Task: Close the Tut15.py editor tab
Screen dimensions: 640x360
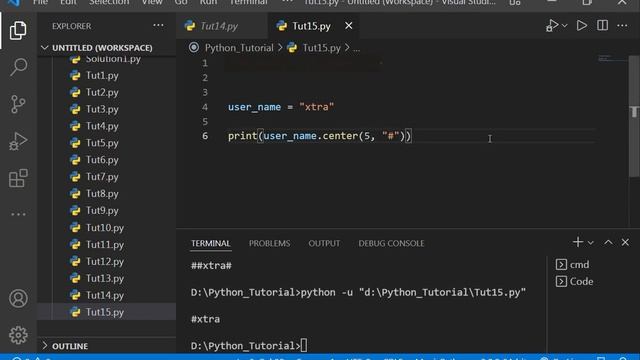Action: pyautogui.click(x=349, y=26)
